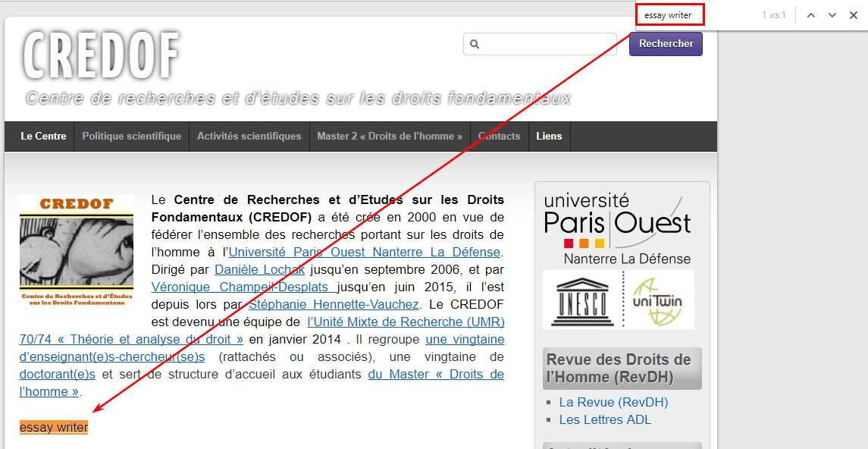Open the Liens menu item
The image size is (868, 449).
[549, 137]
